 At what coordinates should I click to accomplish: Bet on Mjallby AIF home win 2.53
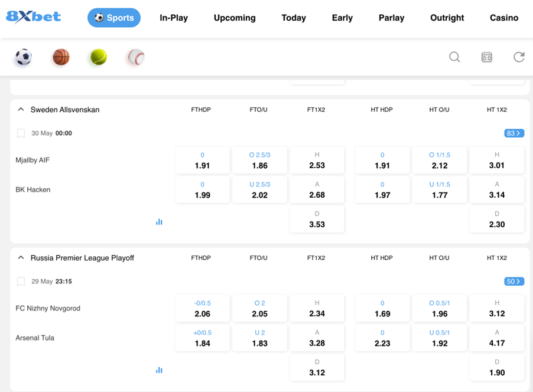[x=317, y=161]
